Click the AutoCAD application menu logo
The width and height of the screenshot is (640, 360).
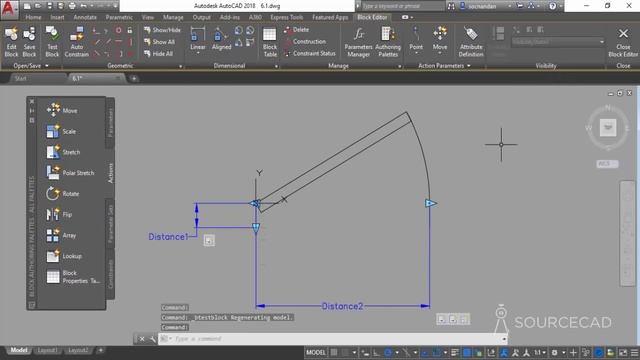9,9
